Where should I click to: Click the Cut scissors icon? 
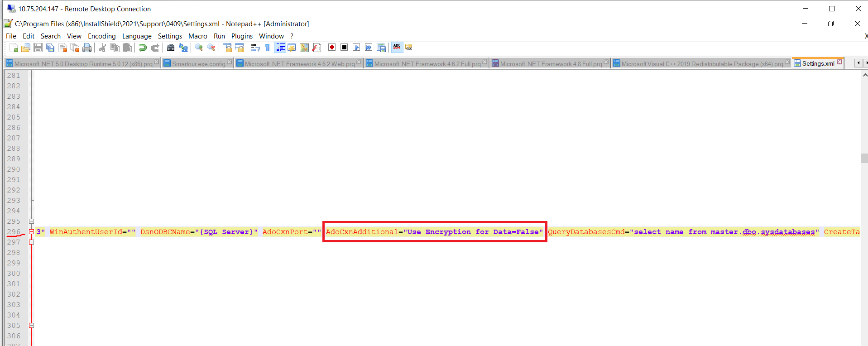click(103, 48)
